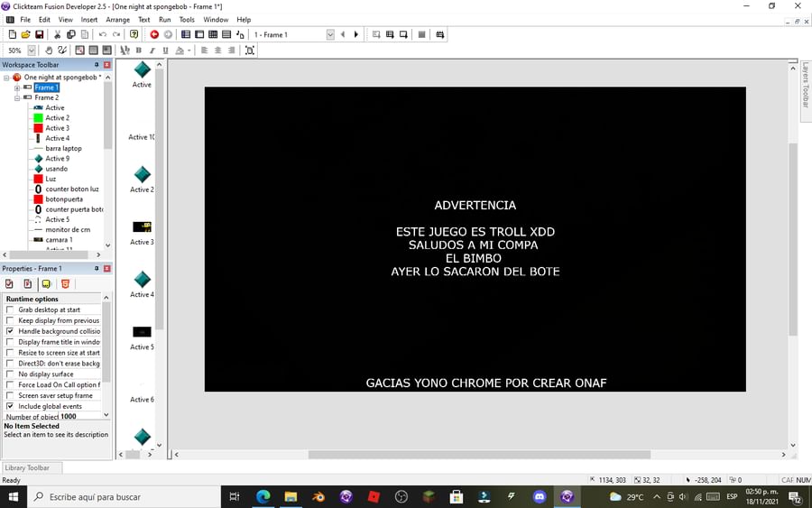812x508 pixels.
Task: Toggle underline text formatting
Action: pos(166,51)
